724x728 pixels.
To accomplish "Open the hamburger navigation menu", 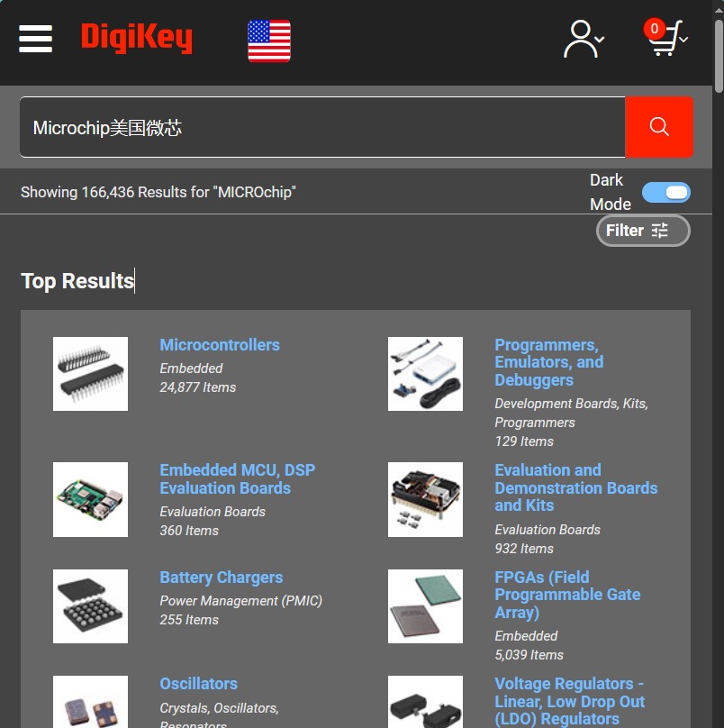I will (35, 39).
